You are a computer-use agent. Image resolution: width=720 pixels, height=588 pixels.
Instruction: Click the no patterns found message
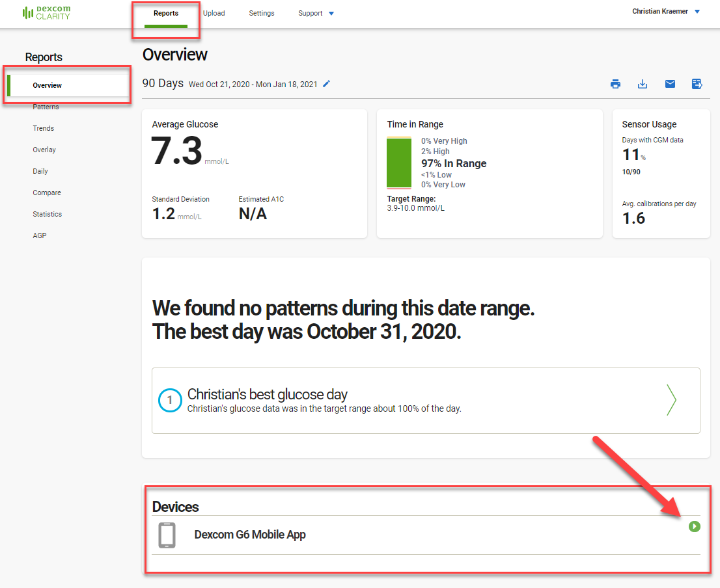click(344, 319)
